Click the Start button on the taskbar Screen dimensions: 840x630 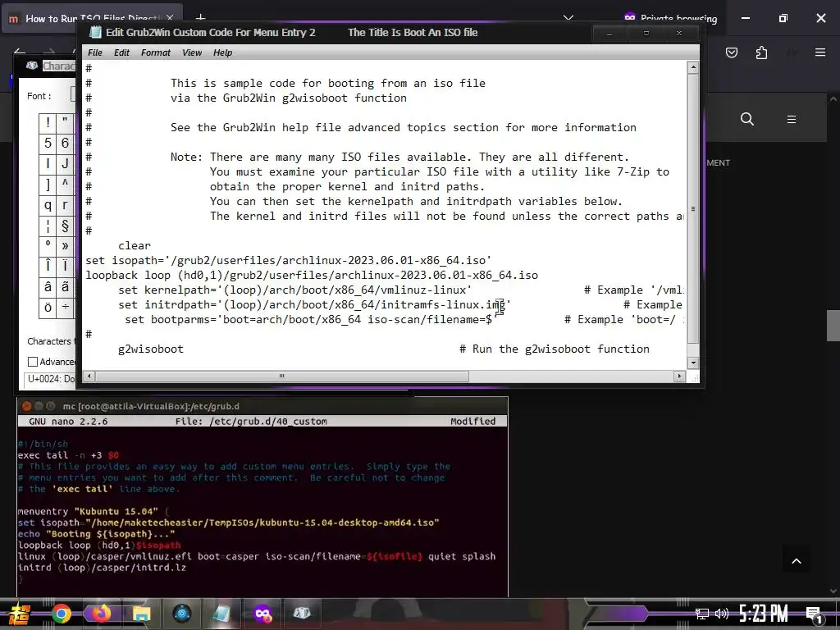[19, 614]
